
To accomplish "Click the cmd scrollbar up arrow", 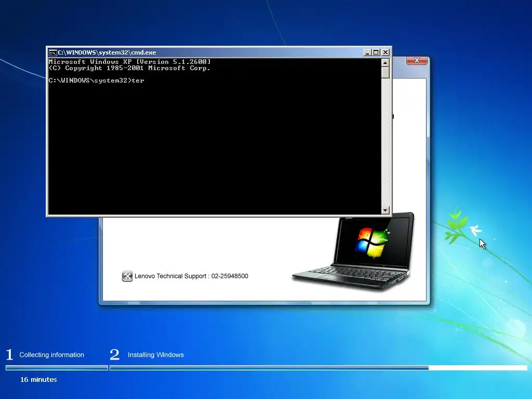I will tap(385, 63).
